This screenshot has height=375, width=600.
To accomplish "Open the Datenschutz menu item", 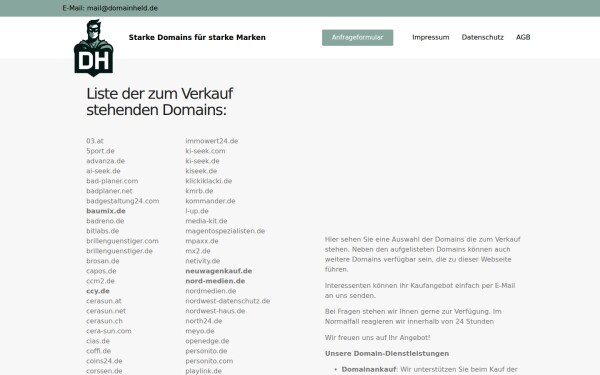I will 483,38.
